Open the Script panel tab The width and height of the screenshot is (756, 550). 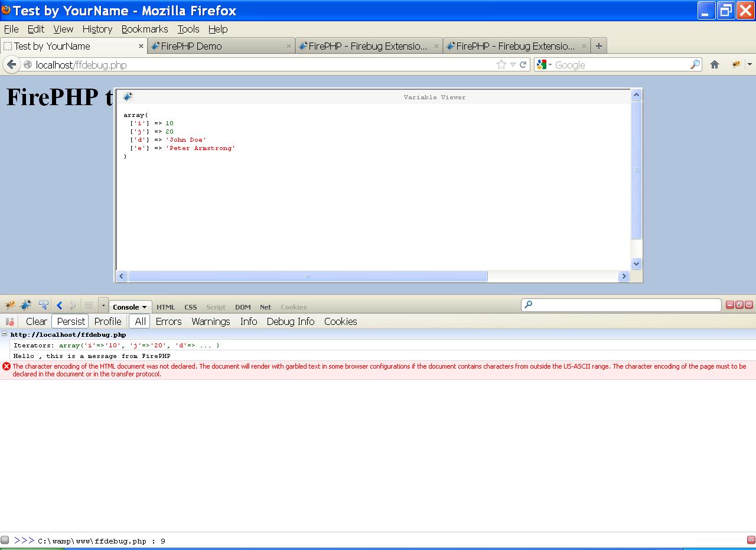click(216, 307)
